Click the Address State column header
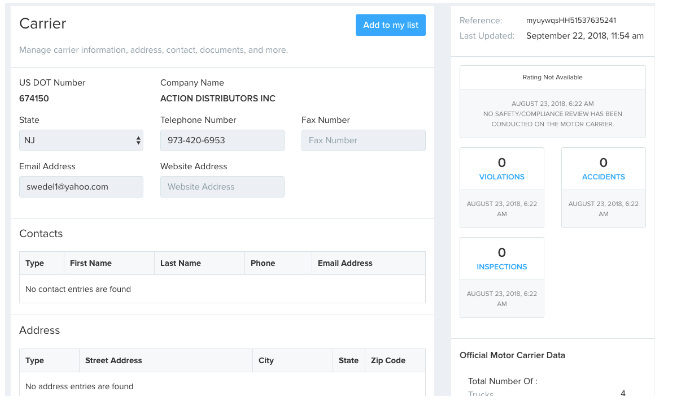674x403 pixels. click(348, 360)
